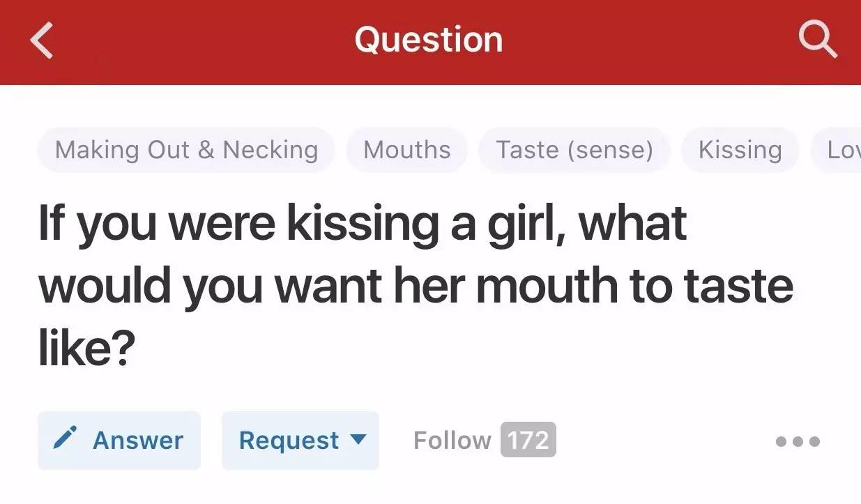Click the word Follow label
Viewport: 861px width, 504px height.
[x=452, y=441]
